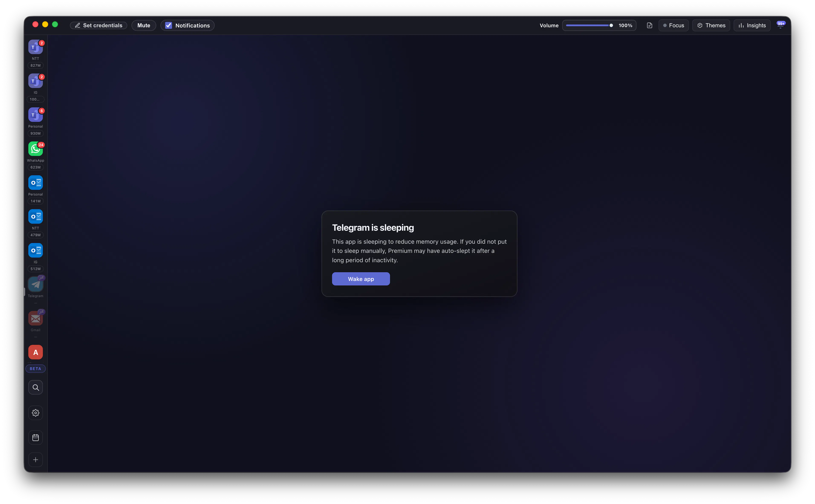Open the red 'A' app icon
The width and height of the screenshot is (815, 504).
(35, 352)
